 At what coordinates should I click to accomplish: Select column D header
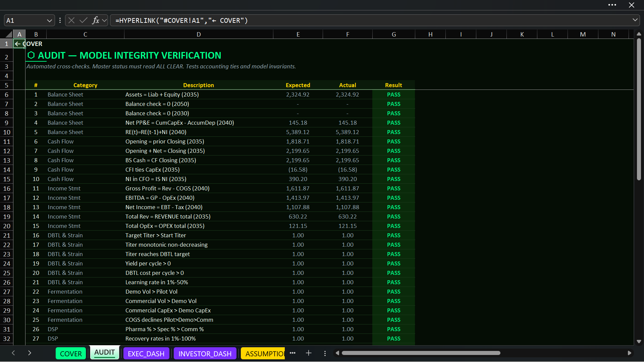coord(199,34)
